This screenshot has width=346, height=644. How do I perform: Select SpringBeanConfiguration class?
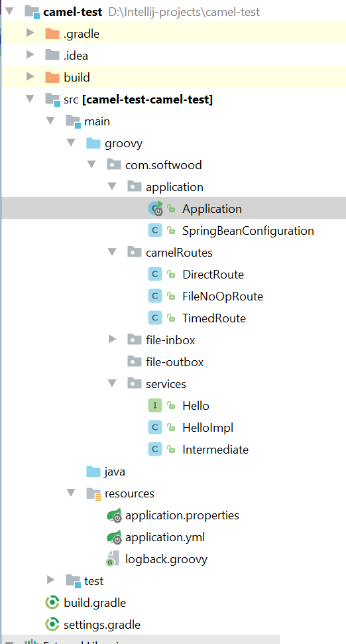coord(249,230)
